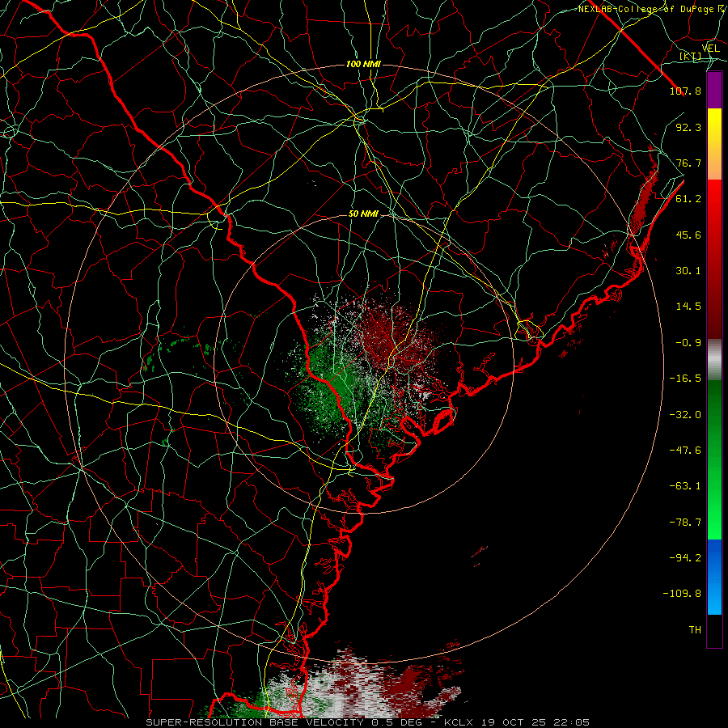Click the -63.1 velocity scale value

click(685, 486)
